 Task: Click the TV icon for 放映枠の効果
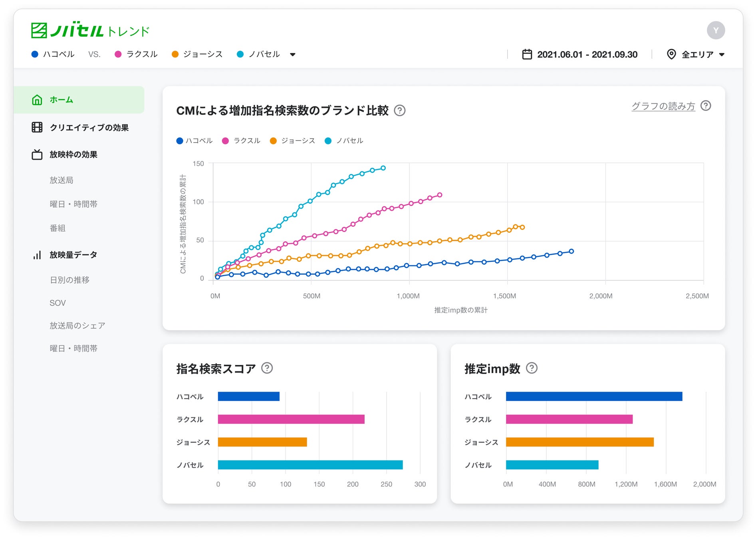point(37,155)
